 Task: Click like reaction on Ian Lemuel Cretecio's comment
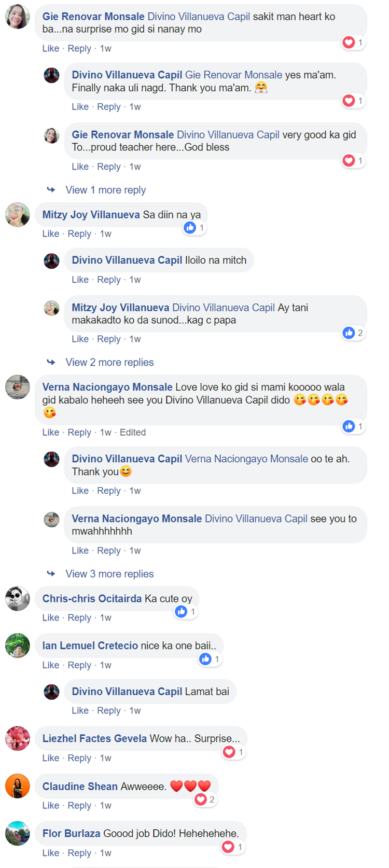click(210, 659)
